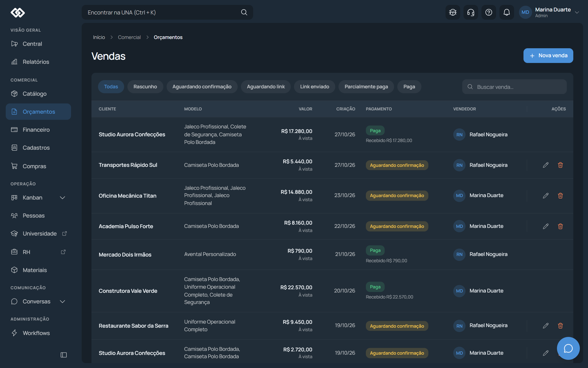Filter by Parcialmente paga tab
Image resolution: width=588 pixels, height=368 pixels.
(366, 87)
